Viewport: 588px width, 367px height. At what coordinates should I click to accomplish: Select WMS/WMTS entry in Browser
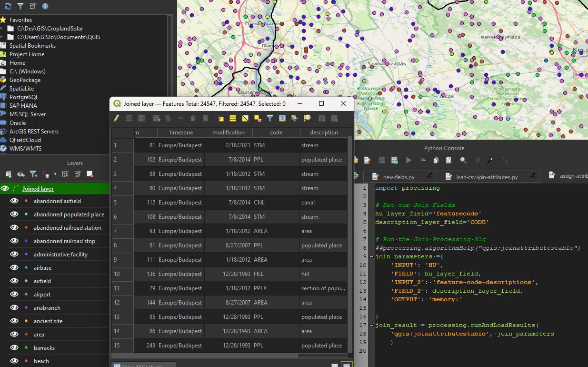(x=25, y=149)
